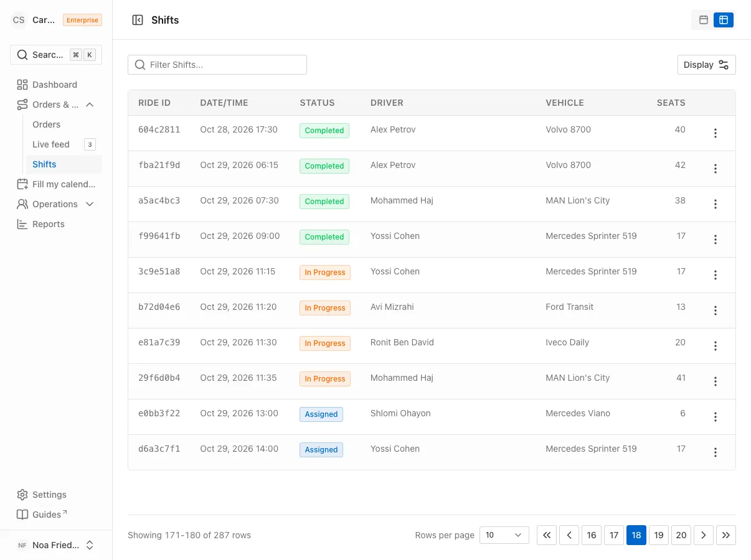Click the DRIVER column header

click(387, 103)
